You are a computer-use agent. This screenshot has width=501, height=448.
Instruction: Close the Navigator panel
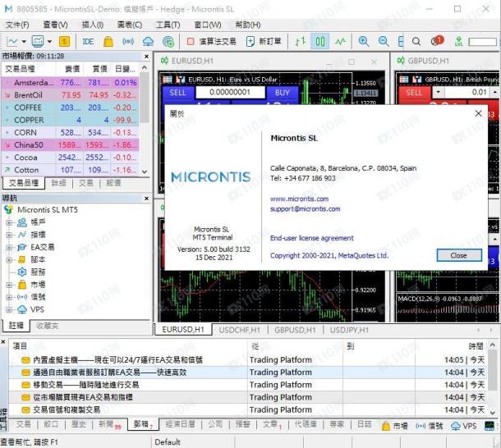(146, 199)
